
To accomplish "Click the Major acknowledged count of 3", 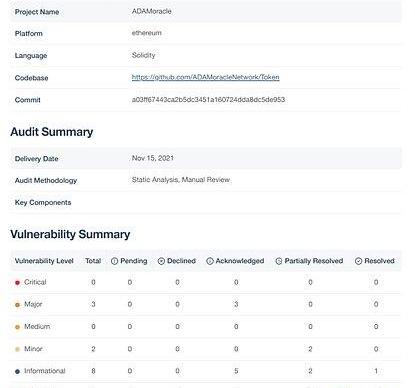I will pyautogui.click(x=236, y=304).
